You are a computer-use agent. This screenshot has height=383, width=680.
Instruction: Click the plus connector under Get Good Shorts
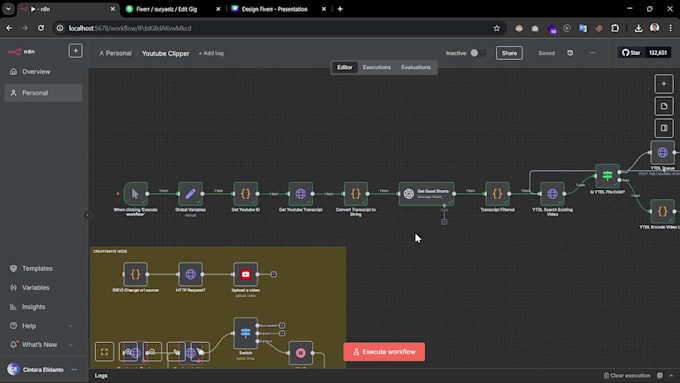tap(444, 222)
